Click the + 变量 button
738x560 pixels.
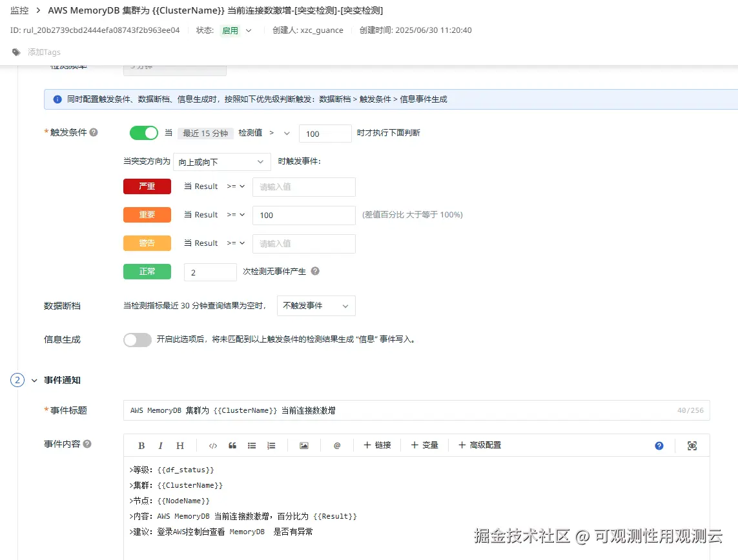[425, 445]
